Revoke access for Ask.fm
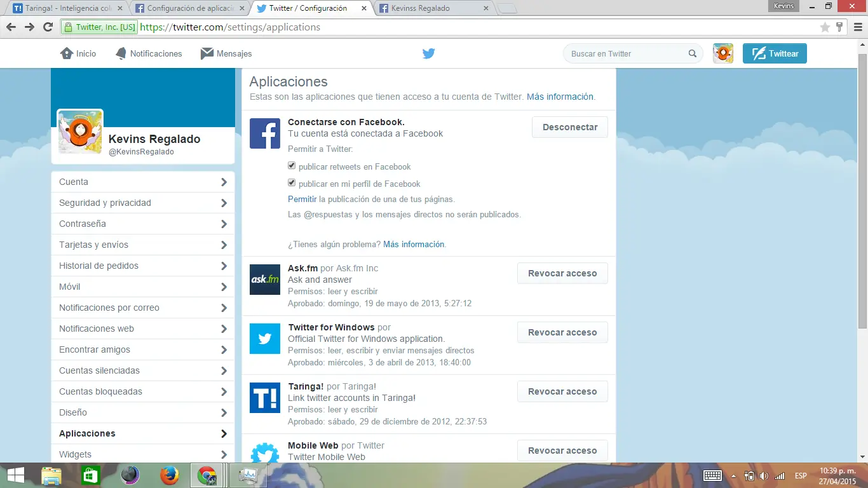This screenshot has height=488, width=868. [562, 273]
